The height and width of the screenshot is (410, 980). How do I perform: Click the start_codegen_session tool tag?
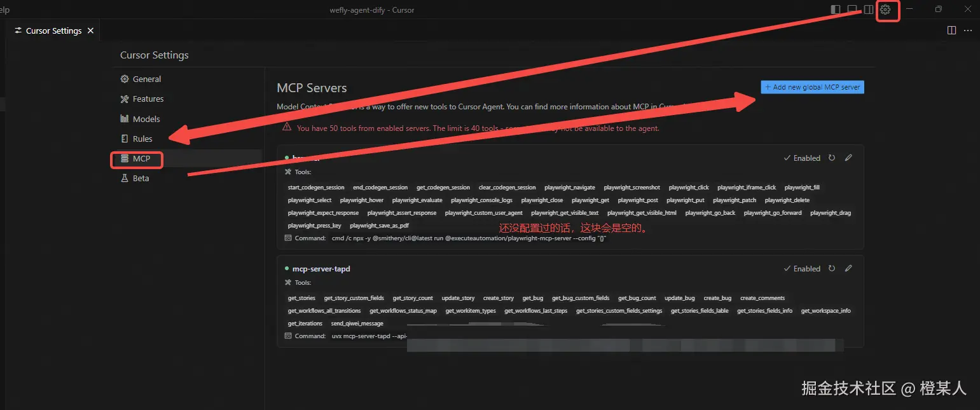tap(316, 188)
